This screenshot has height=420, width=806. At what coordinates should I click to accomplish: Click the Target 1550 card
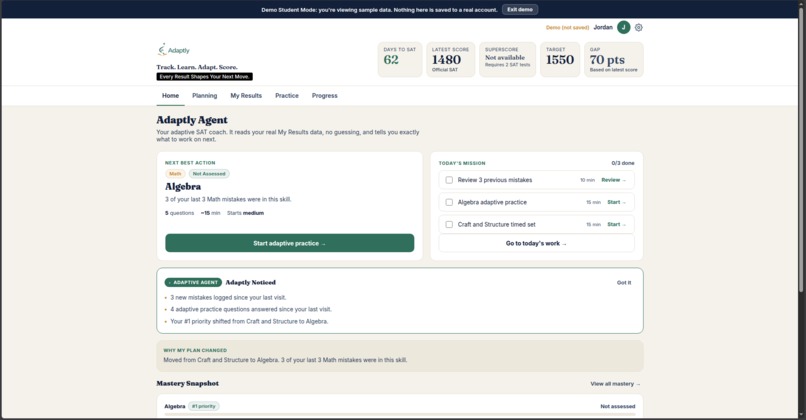pyautogui.click(x=560, y=60)
